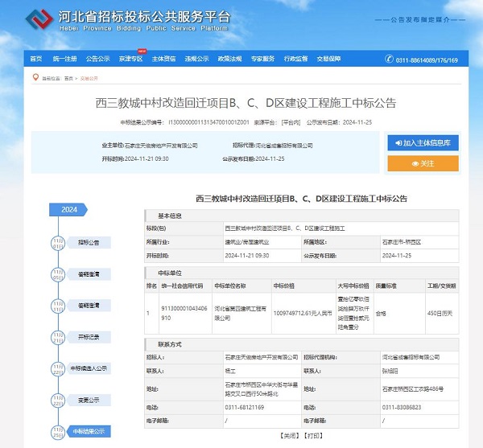Image resolution: width=483 pixels, height=448 pixels.
Task: Select the 11/21 circle timeline node
Action: point(57,336)
